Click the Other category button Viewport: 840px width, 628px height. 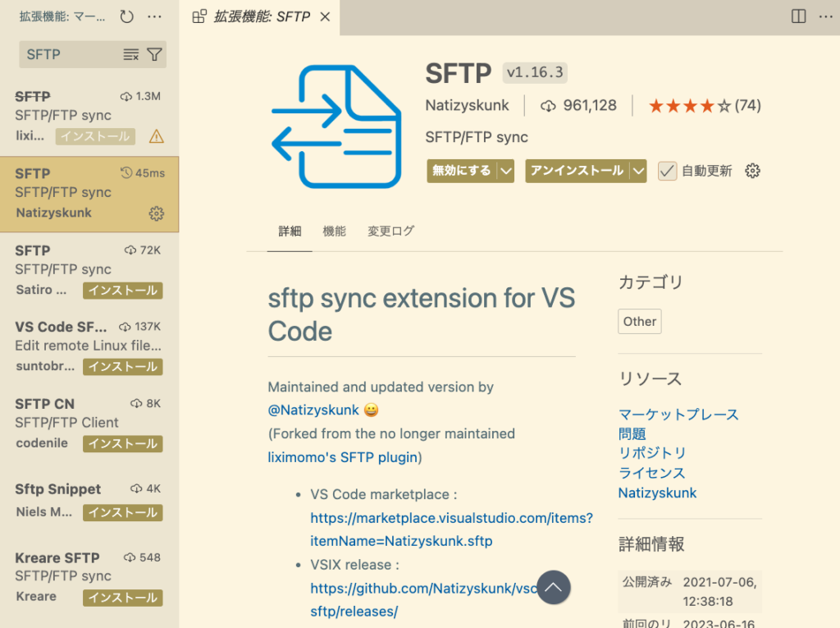coord(639,321)
